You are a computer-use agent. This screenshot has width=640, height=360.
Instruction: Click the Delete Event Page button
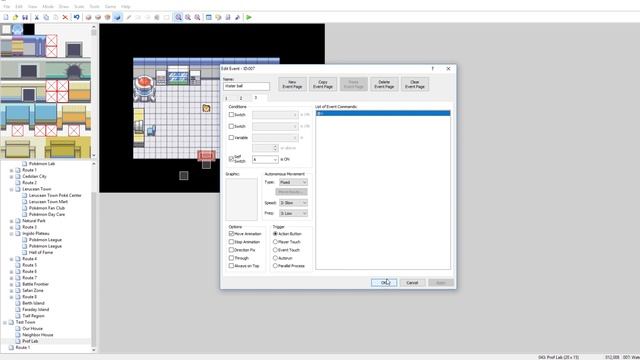[384, 84]
